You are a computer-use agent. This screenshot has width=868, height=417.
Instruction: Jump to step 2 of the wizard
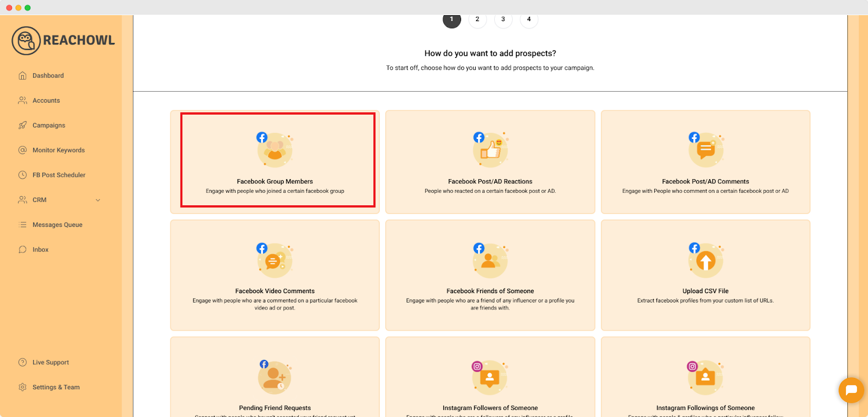pyautogui.click(x=477, y=19)
